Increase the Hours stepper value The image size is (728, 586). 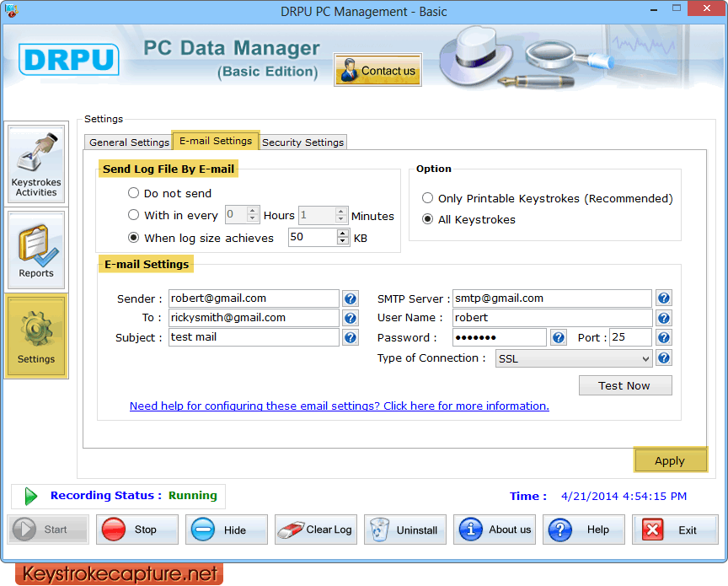[x=252, y=211]
